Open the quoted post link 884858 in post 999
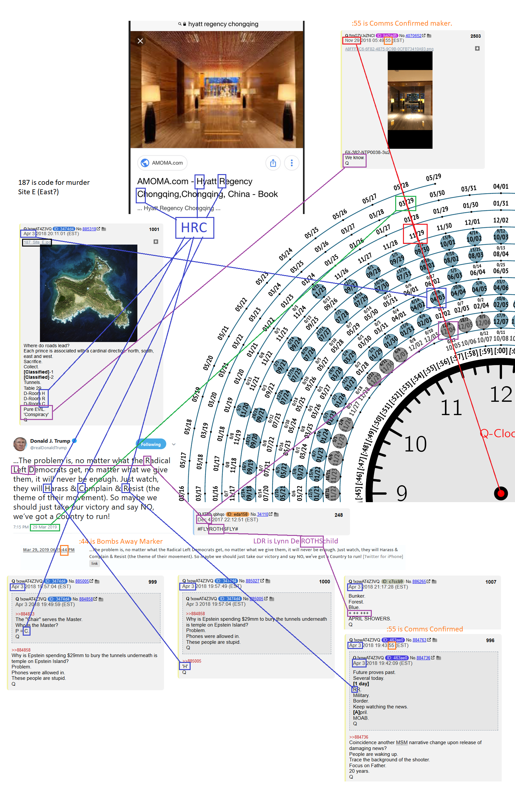This screenshot has height=812, width=515. click(x=86, y=599)
